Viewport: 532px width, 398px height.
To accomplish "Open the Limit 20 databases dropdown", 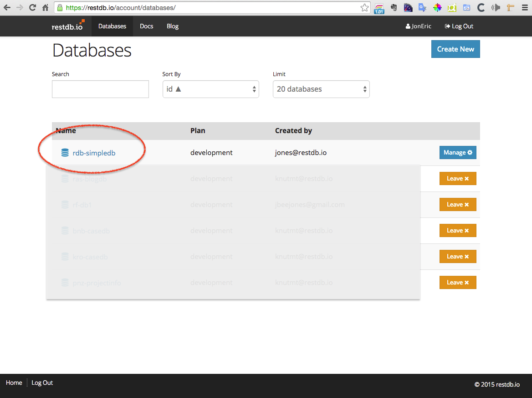I will (x=321, y=89).
